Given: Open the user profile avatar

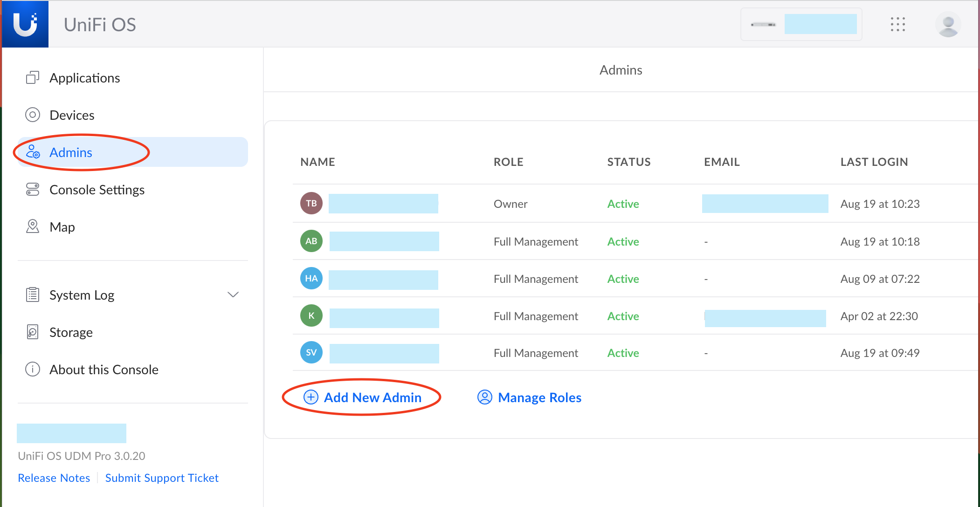Looking at the screenshot, I should [948, 24].
